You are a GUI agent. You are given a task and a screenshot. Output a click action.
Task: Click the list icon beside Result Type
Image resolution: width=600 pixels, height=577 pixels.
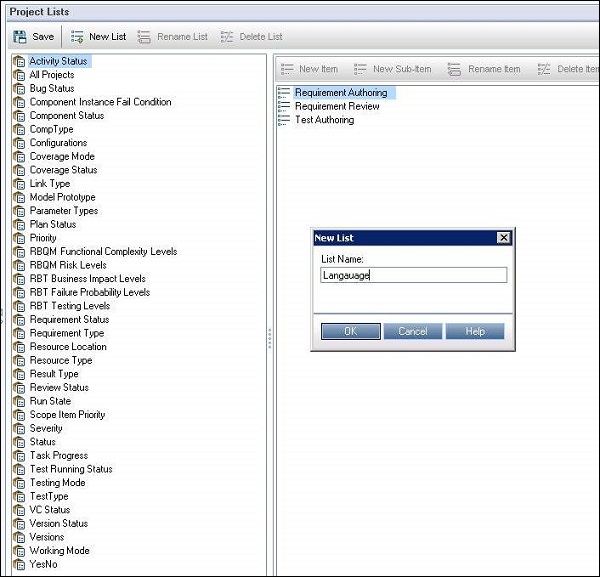click(19, 374)
